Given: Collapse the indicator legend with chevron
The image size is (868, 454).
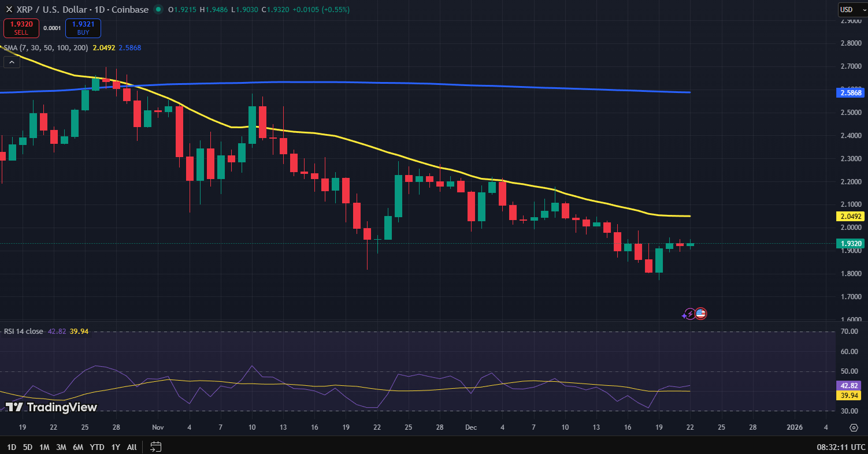Looking at the screenshot, I should pyautogui.click(x=12, y=62).
